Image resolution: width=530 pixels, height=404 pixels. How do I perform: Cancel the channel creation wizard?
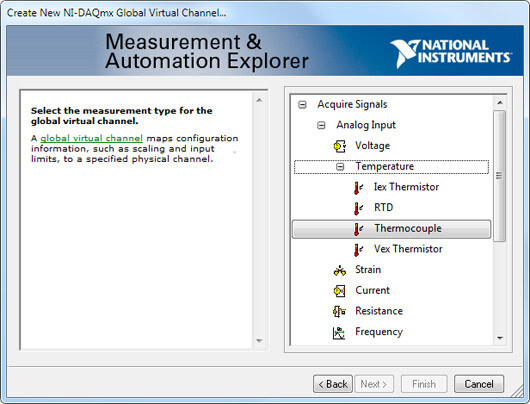[479, 384]
